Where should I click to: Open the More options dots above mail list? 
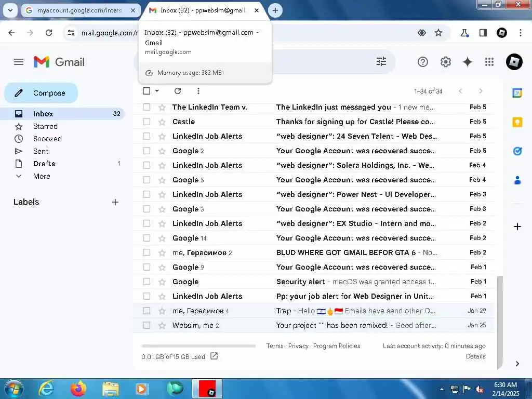(x=198, y=91)
